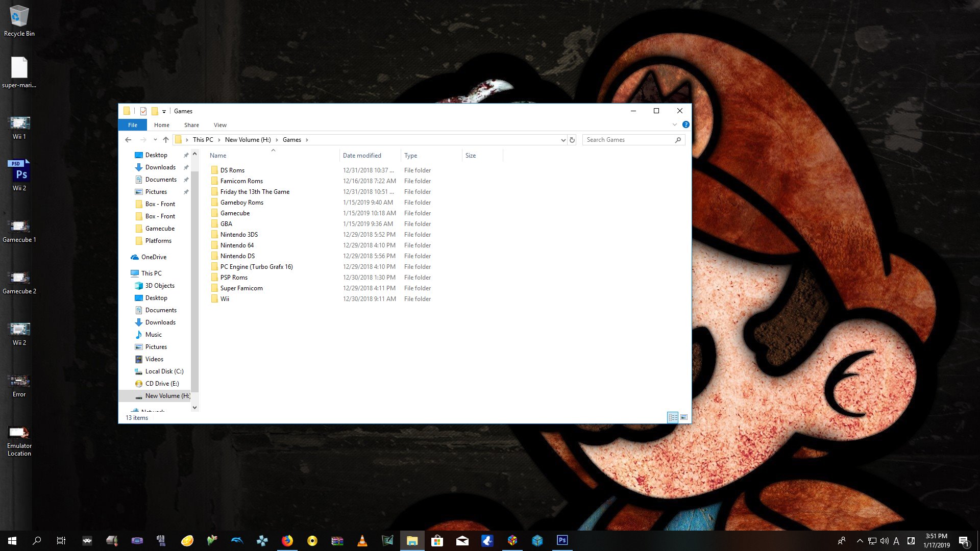This screenshot has height=551, width=980.
Task: Open the address bar history dropdown
Action: [x=563, y=140]
